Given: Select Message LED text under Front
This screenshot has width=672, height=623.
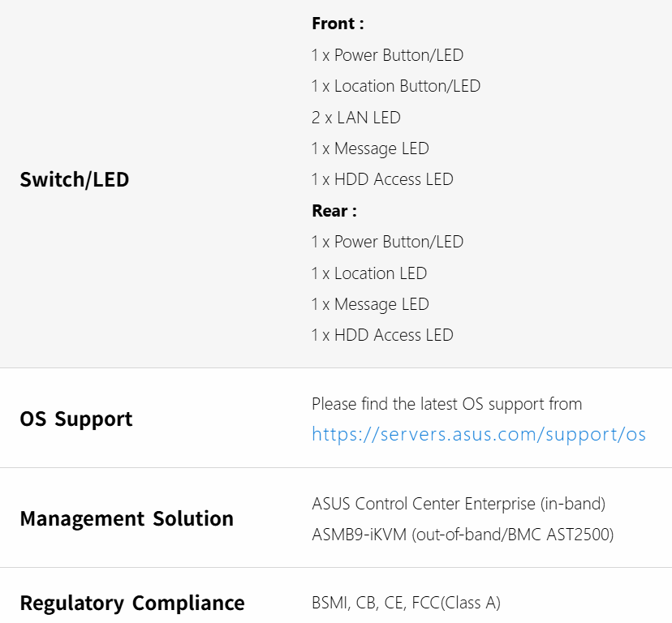Looking at the screenshot, I should (x=370, y=149).
